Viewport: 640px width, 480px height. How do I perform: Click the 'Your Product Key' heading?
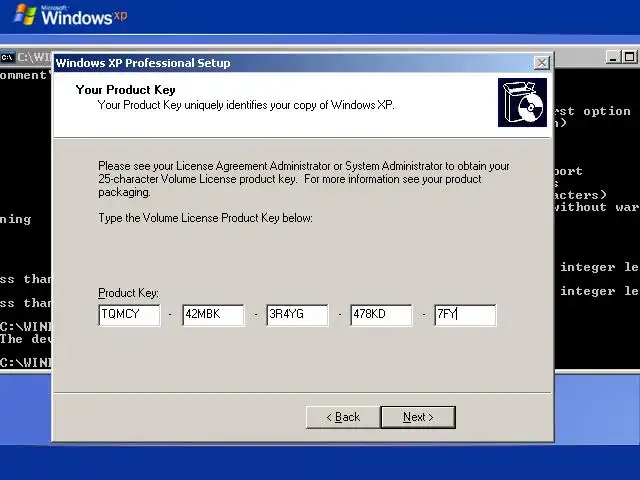click(x=125, y=90)
